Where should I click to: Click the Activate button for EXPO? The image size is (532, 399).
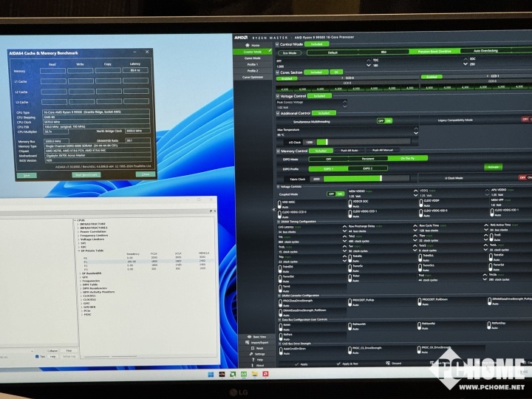[493, 167]
